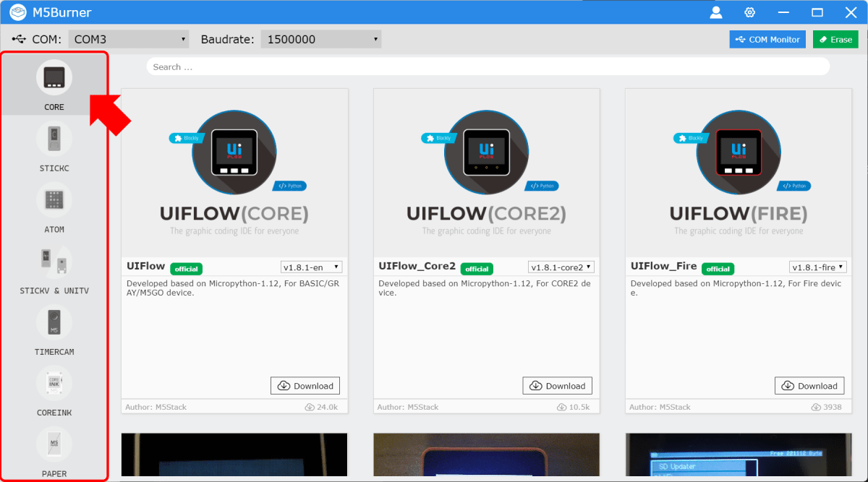Click description text mentioning Fire device
The width and height of the screenshot is (868, 482).
pyautogui.click(x=736, y=288)
